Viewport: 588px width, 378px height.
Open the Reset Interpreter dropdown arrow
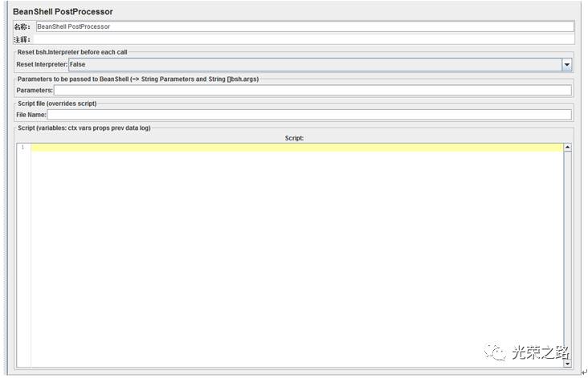click(566, 64)
